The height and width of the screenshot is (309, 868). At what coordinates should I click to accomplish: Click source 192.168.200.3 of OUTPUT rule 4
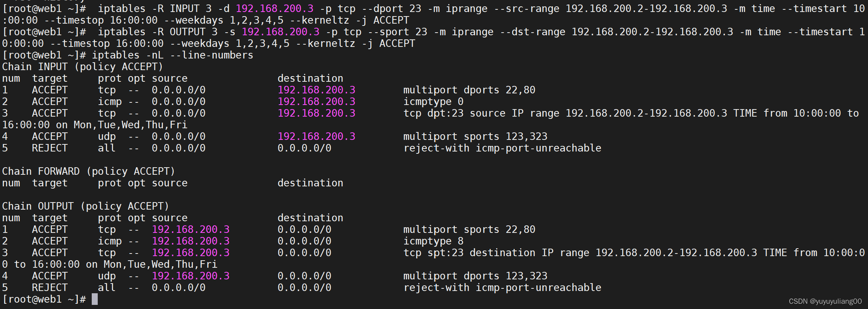(191, 276)
